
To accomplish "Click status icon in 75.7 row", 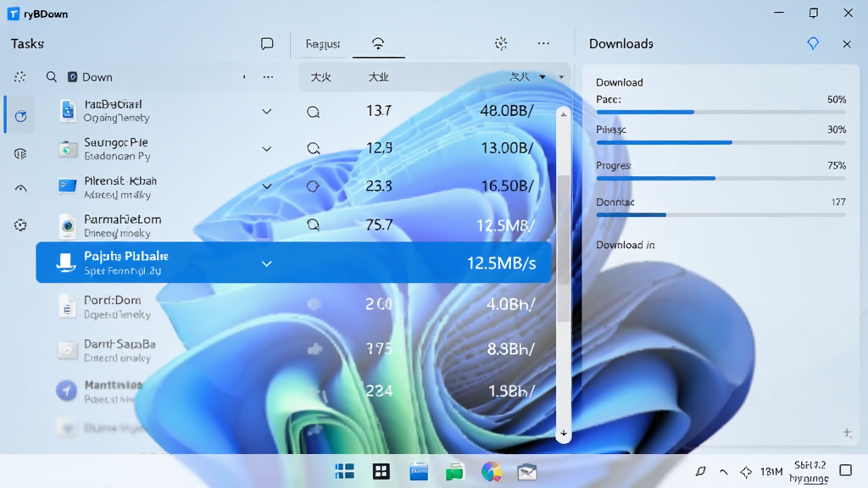I will coord(314,225).
